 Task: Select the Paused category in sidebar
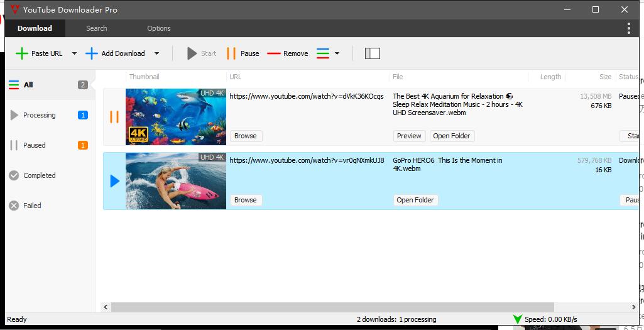coord(48,145)
